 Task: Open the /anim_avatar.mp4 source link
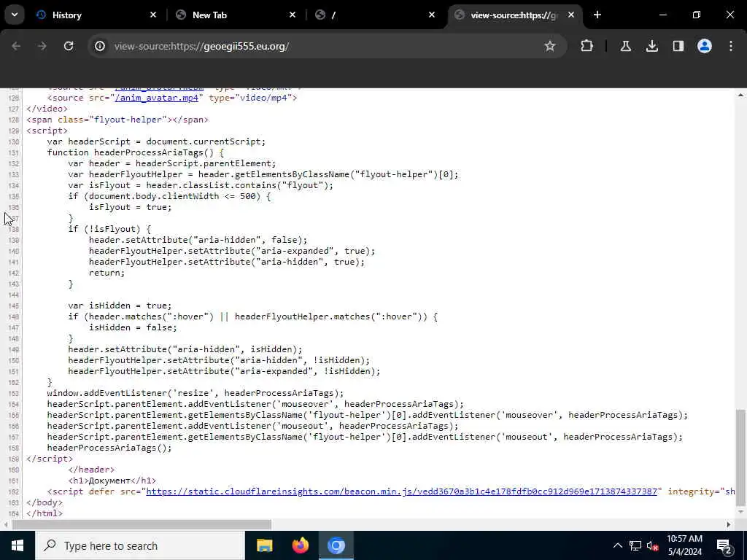coord(157,98)
